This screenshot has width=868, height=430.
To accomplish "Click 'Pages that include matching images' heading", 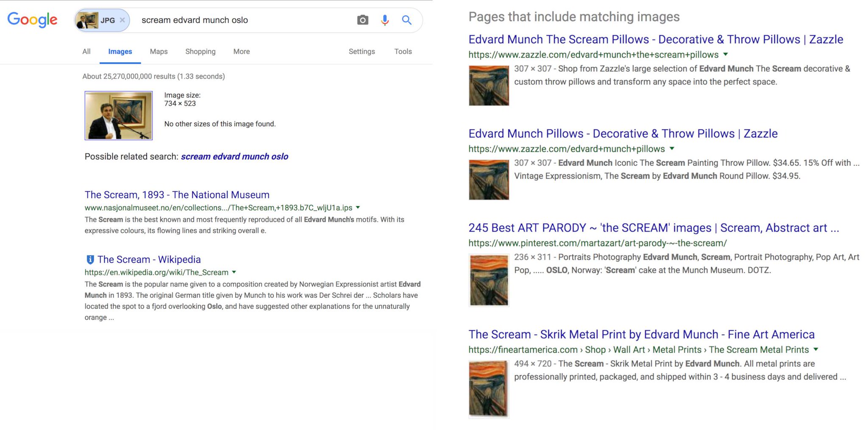I will (574, 17).
